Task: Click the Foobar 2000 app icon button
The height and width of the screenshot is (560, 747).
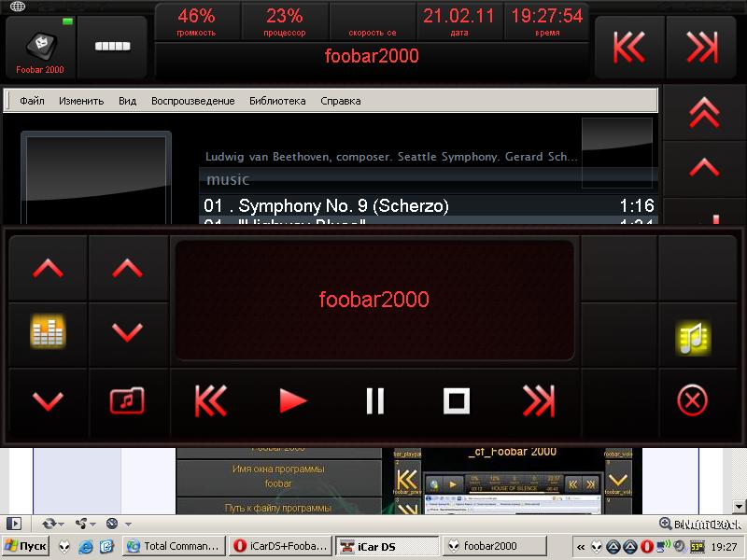Action: pyautogui.click(x=40, y=47)
